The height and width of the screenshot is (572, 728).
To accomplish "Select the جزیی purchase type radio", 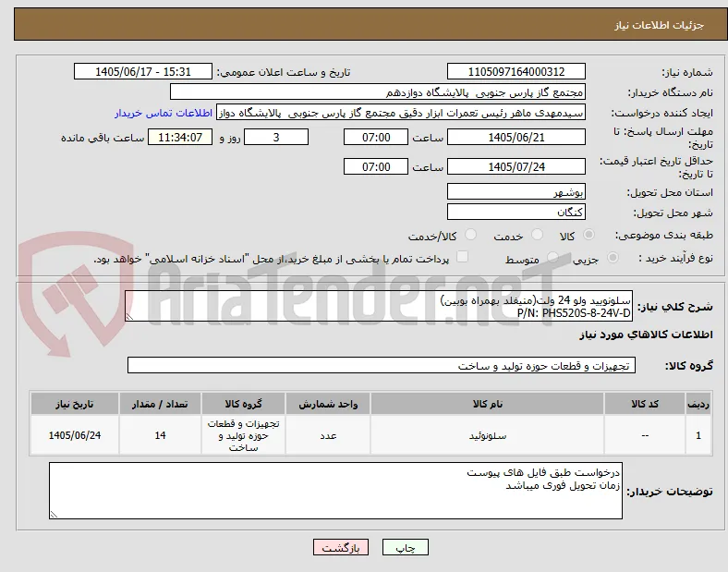I will coord(613,258).
